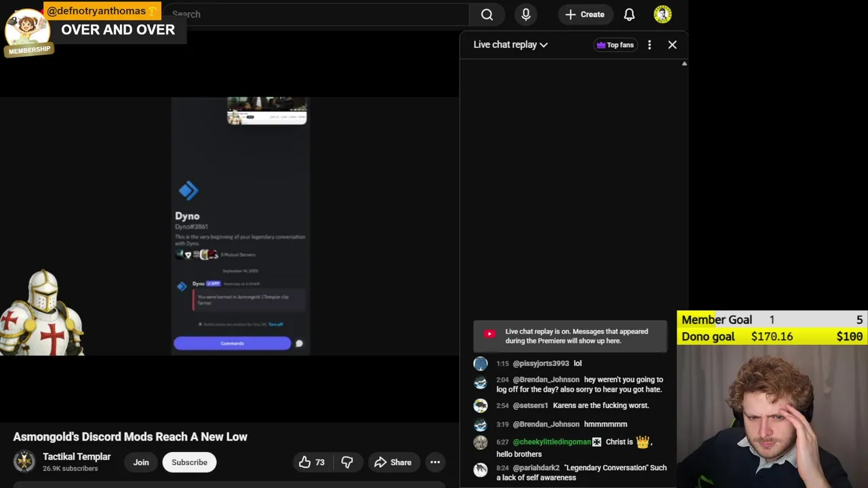868x488 pixels.
Task: Select @pariahdark2 username in chat
Action: point(536,468)
